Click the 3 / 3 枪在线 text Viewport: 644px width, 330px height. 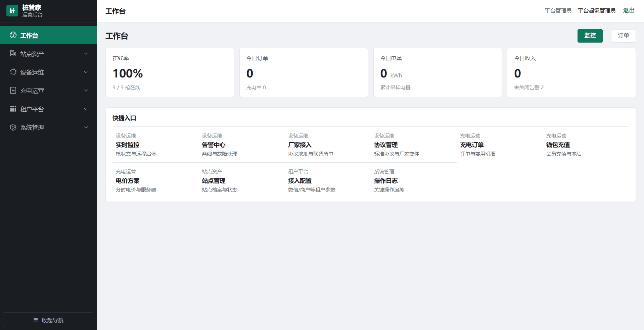(x=126, y=88)
